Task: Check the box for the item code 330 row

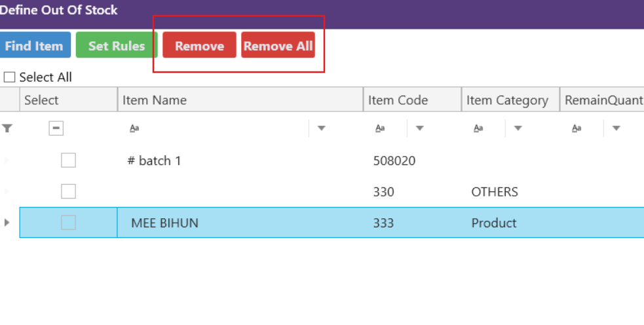Action: click(x=68, y=191)
